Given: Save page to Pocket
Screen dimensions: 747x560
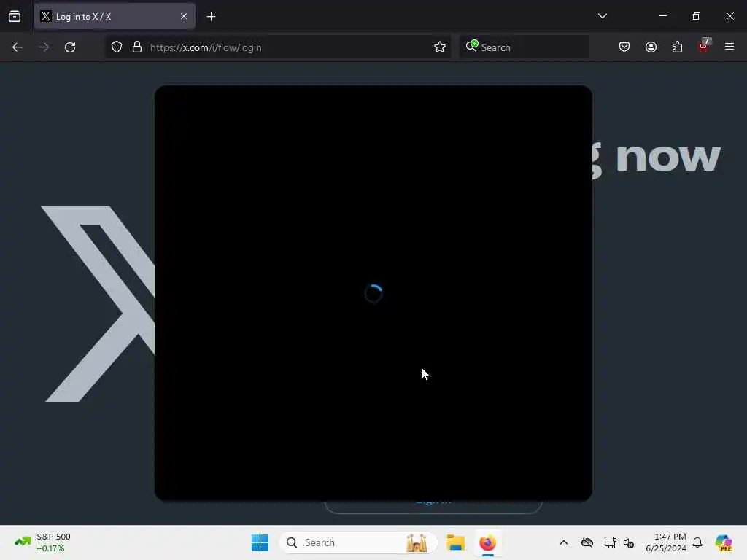Looking at the screenshot, I should click(x=624, y=47).
